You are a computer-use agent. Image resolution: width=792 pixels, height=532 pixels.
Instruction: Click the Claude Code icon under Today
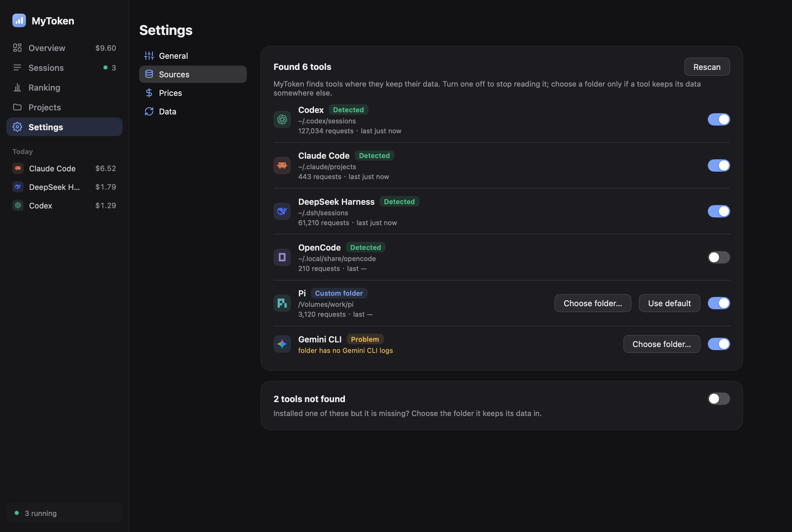coord(18,168)
